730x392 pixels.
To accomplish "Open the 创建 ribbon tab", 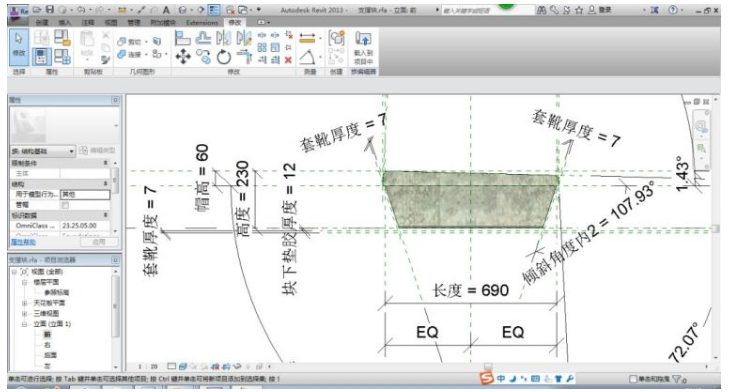I will [42, 22].
